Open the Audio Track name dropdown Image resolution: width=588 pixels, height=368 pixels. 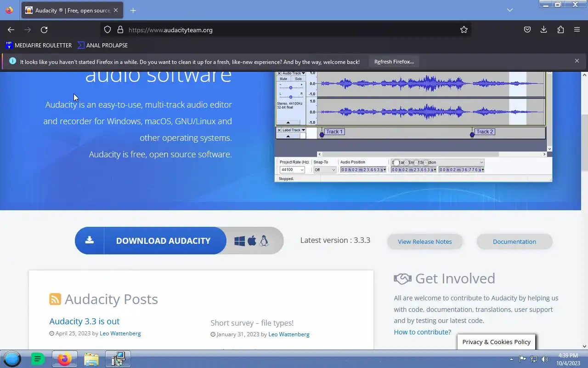tap(294, 73)
